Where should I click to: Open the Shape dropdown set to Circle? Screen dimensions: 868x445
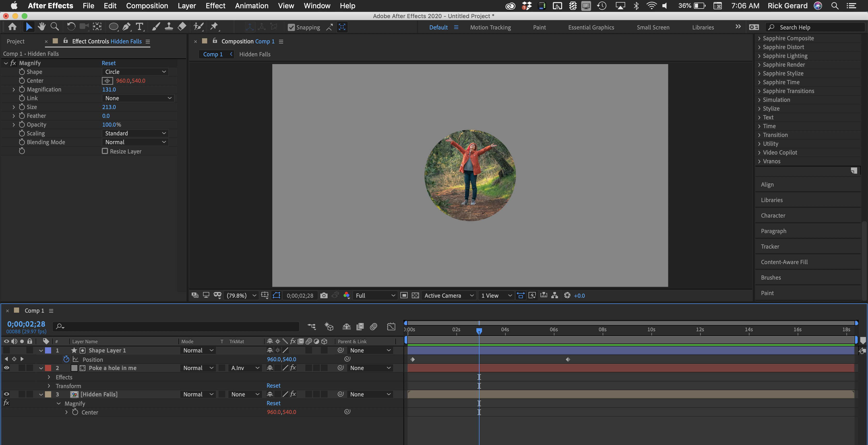(x=135, y=72)
